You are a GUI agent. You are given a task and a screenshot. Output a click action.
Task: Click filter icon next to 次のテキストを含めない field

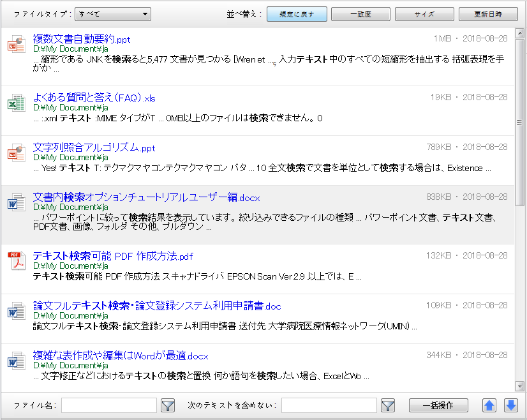tap(388, 405)
